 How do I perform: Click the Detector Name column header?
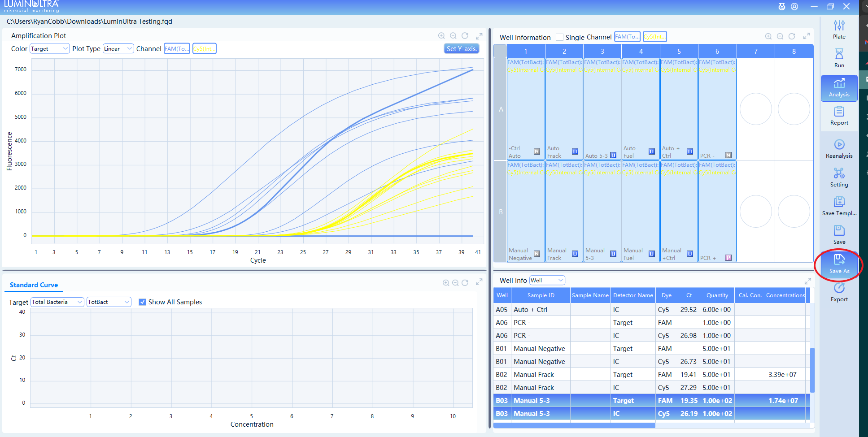point(633,295)
